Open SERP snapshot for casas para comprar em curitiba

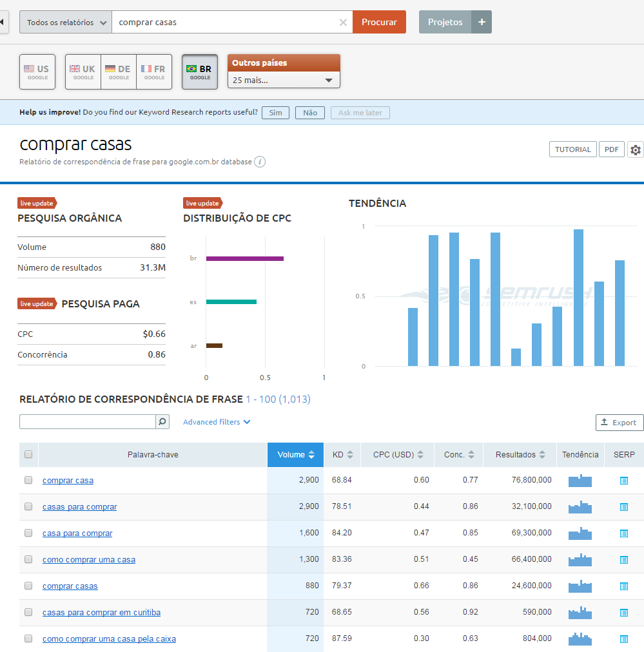[623, 613]
